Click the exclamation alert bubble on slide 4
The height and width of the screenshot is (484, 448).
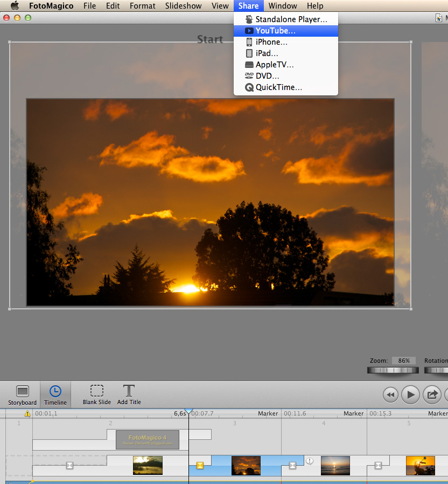coord(310,461)
